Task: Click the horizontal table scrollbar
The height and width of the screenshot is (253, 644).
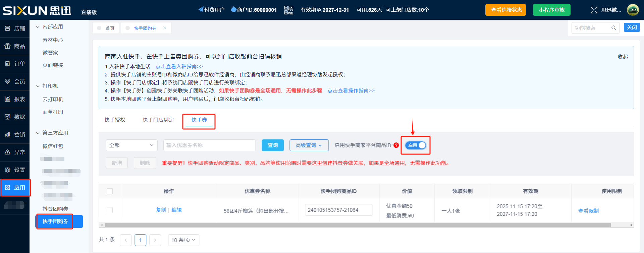Action: [x=358, y=225]
